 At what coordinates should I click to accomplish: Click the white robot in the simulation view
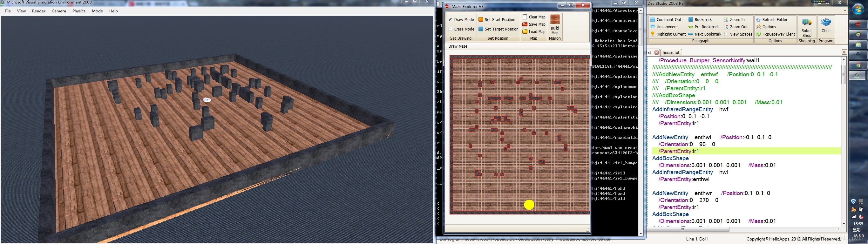[x=207, y=100]
